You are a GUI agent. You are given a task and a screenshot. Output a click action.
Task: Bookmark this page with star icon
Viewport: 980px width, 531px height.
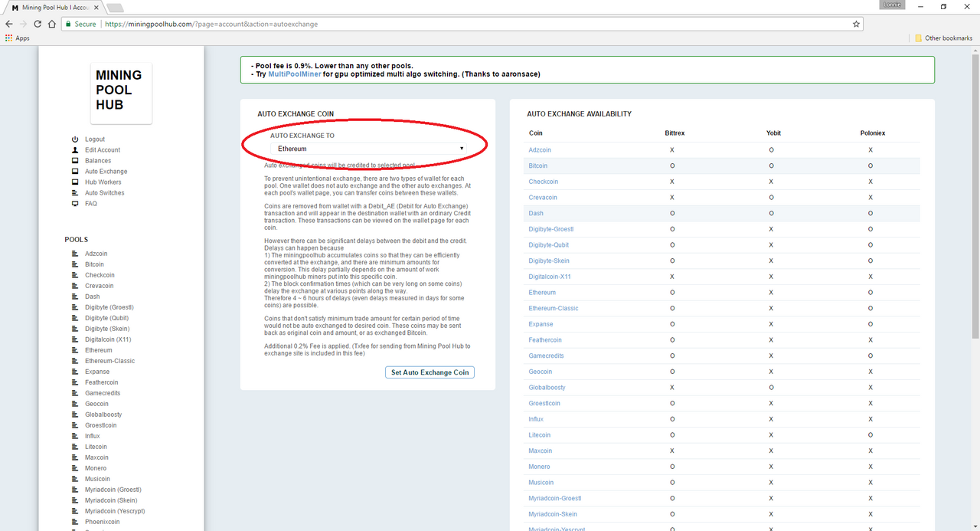856,24
